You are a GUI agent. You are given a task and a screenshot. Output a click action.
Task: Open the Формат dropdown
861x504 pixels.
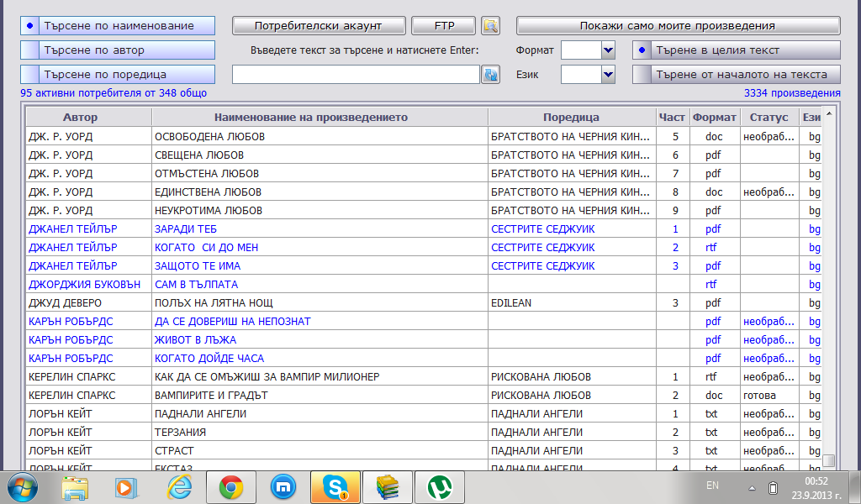pos(608,50)
